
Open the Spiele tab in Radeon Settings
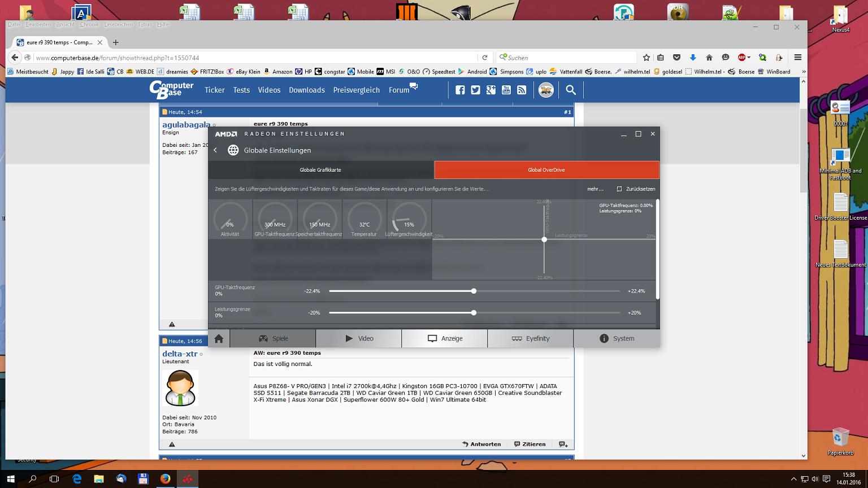pyautogui.click(x=273, y=338)
